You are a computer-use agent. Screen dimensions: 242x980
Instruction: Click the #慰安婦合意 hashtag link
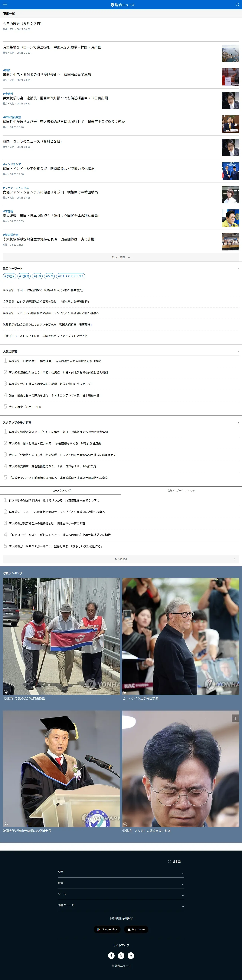coord(10,235)
